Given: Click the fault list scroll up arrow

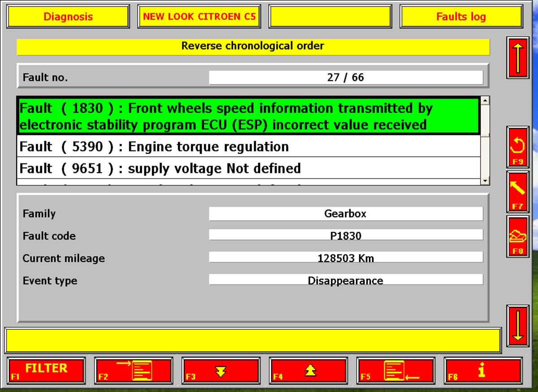Looking at the screenshot, I should click(x=485, y=101).
